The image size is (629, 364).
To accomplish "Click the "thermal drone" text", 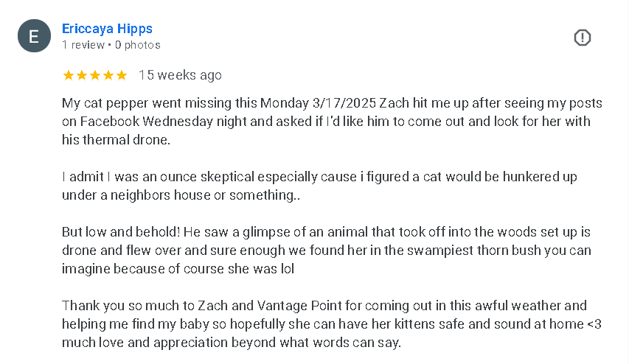I will click(126, 140).
